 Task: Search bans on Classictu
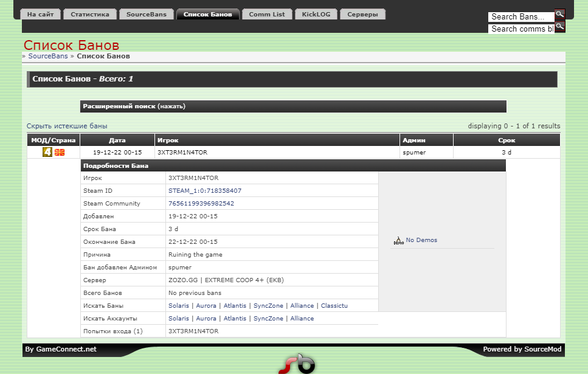[x=334, y=305]
